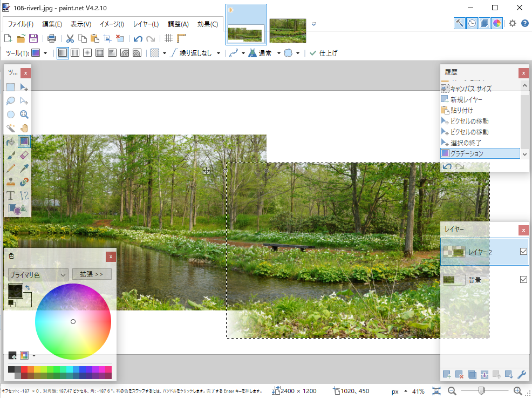Select the Shapes tool
This screenshot has width=532, height=398.
coord(17,209)
